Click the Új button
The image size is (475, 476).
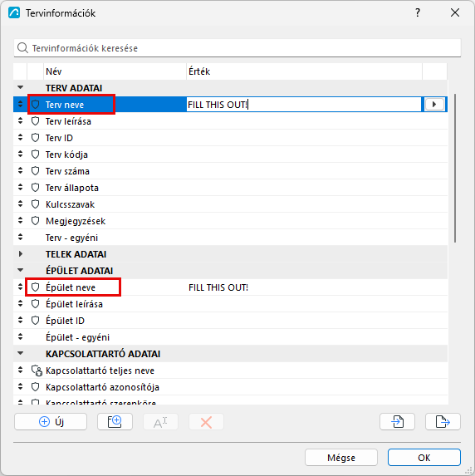click(51, 422)
